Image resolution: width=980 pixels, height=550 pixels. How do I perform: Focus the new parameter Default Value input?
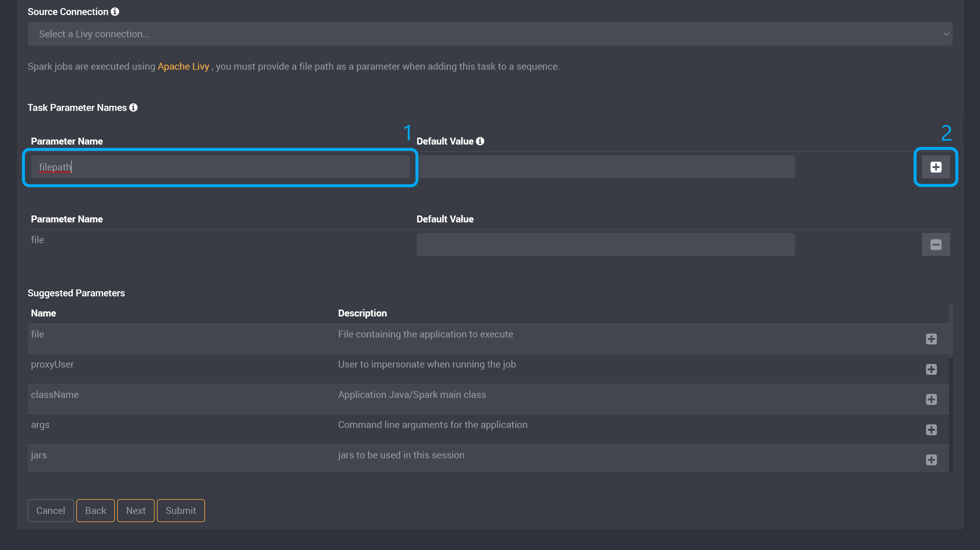click(x=606, y=167)
